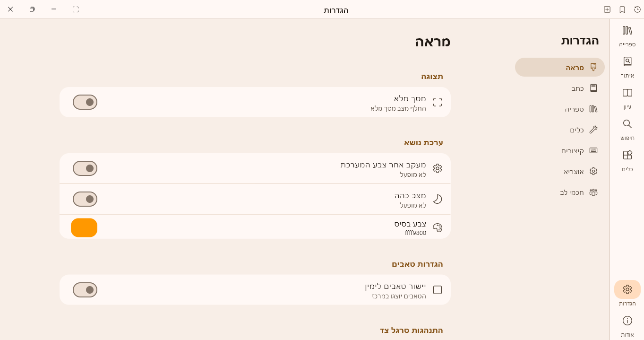Toggle the מסך מלא (full screen) switch
This screenshot has width=644, height=340.
click(x=85, y=102)
